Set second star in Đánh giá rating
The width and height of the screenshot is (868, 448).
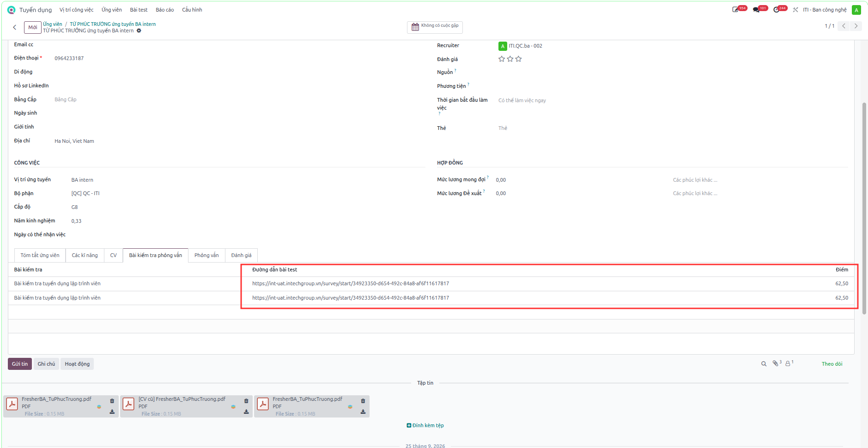click(510, 59)
